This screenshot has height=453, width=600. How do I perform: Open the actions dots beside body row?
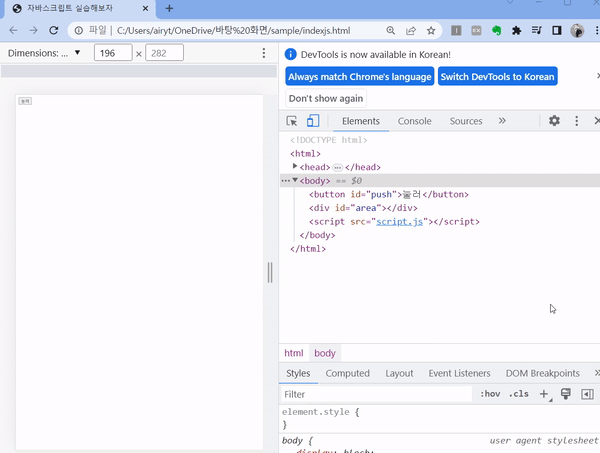[285, 181]
